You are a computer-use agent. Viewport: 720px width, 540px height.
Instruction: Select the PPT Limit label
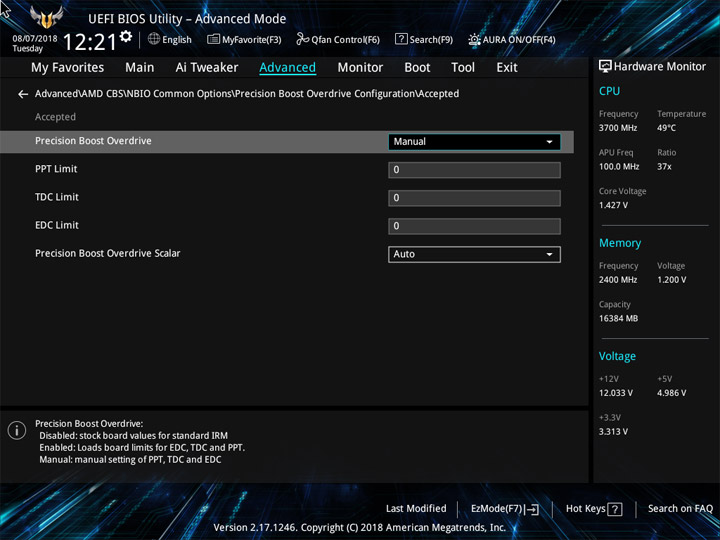[x=56, y=169]
